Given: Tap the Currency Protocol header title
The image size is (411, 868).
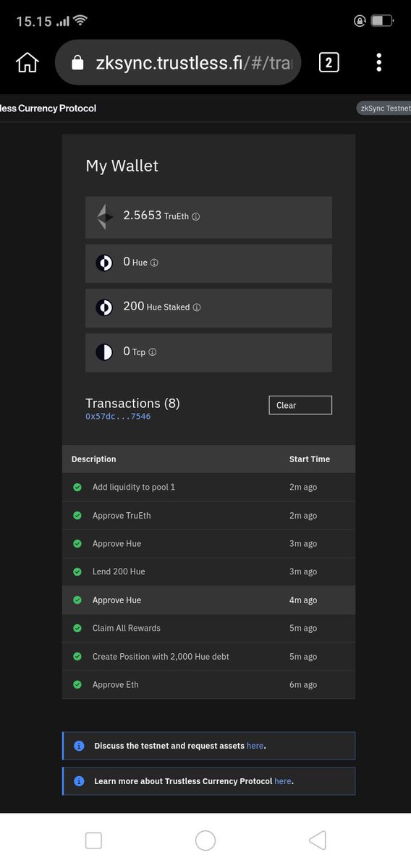Looking at the screenshot, I should coord(48,109).
